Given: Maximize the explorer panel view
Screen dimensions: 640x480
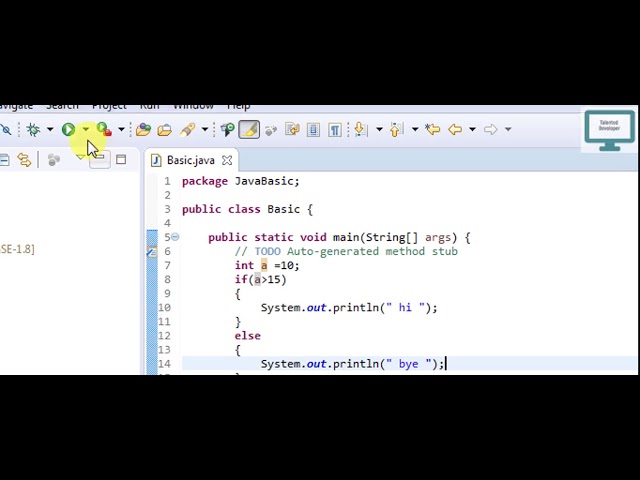Looking at the screenshot, I should (121, 159).
